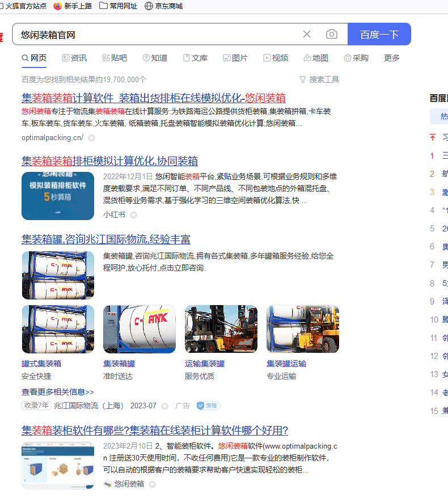Click hot search rank 15 entry
This screenshot has height=498, width=448.
(x=445, y=411)
